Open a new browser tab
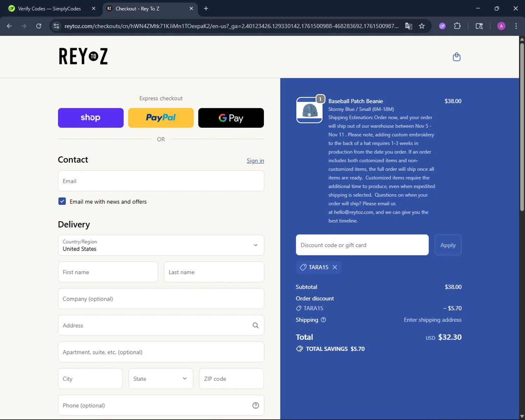This screenshot has height=420, width=525. point(206,8)
